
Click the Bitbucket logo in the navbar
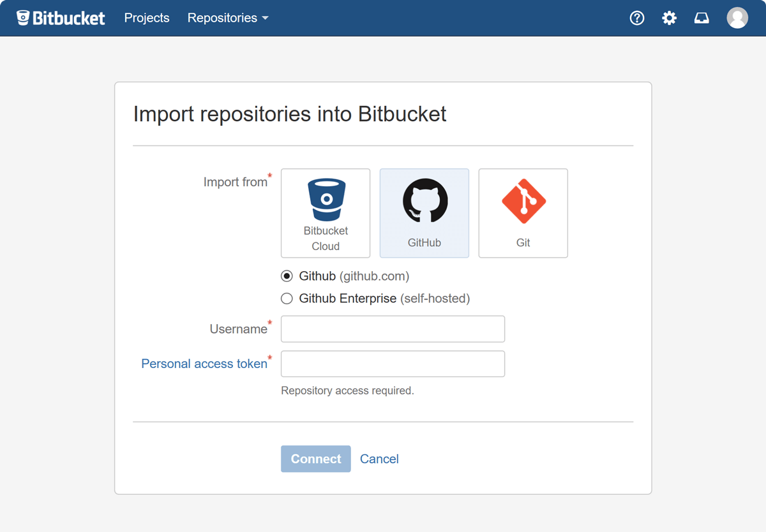click(61, 18)
